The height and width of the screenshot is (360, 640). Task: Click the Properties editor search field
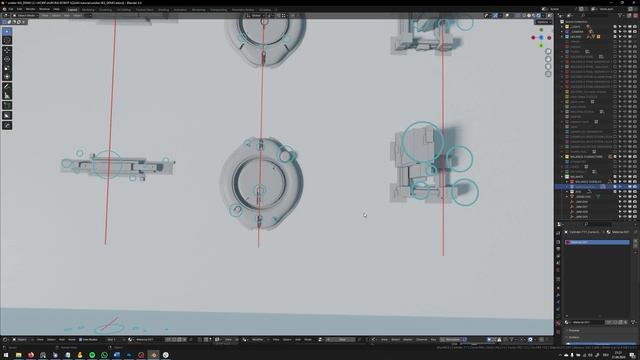click(598, 224)
